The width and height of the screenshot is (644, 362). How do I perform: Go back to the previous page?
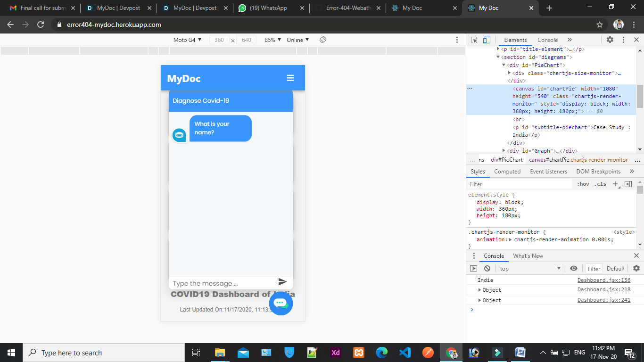[x=10, y=25]
